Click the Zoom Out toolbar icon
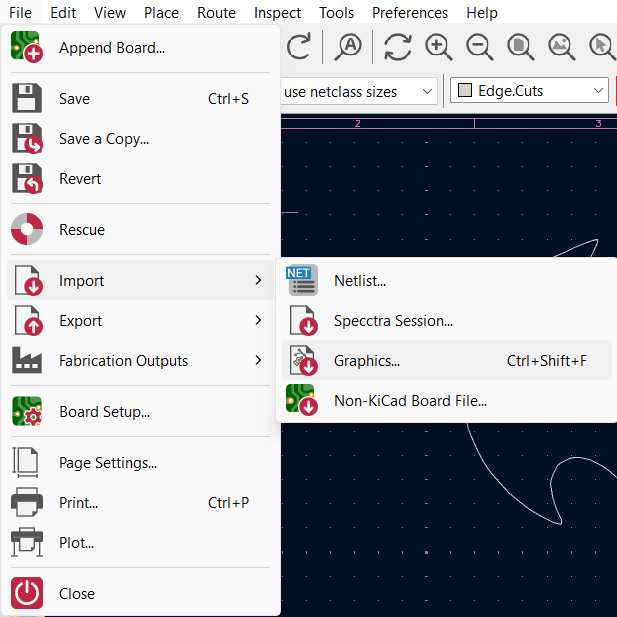The image size is (617, 617). pyautogui.click(x=480, y=47)
